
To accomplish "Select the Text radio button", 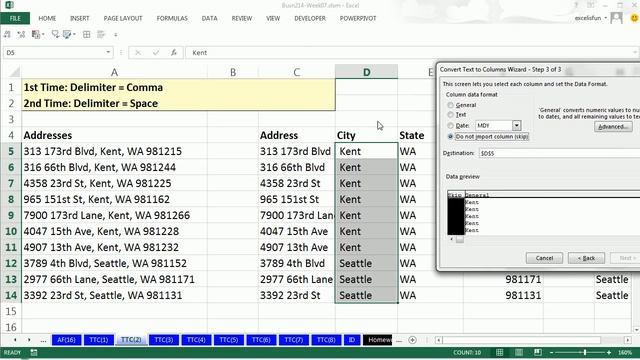I will [451, 115].
